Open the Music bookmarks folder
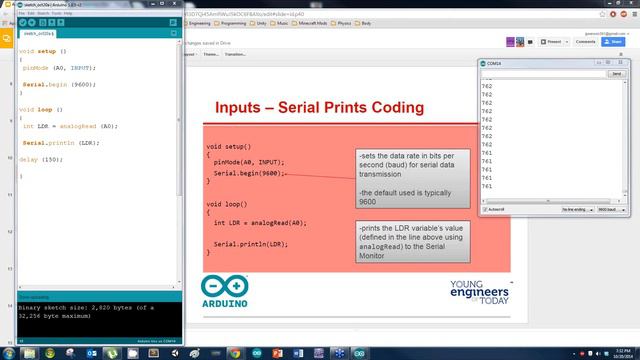 pyautogui.click(x=280, y=23)
